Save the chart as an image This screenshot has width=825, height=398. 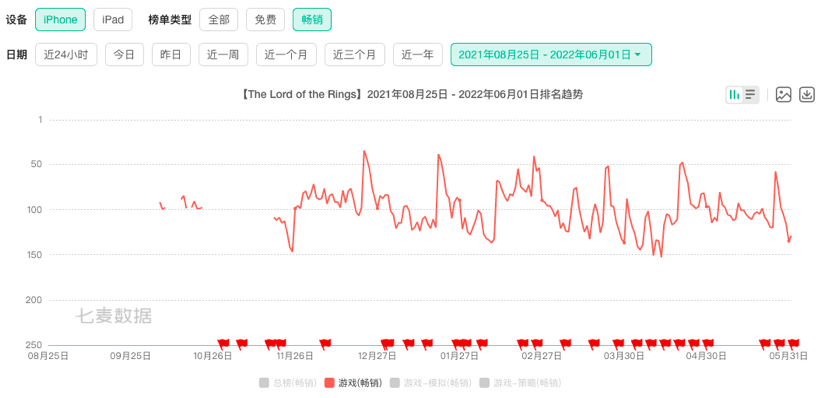pyautogui.click(x=784, y=95)
